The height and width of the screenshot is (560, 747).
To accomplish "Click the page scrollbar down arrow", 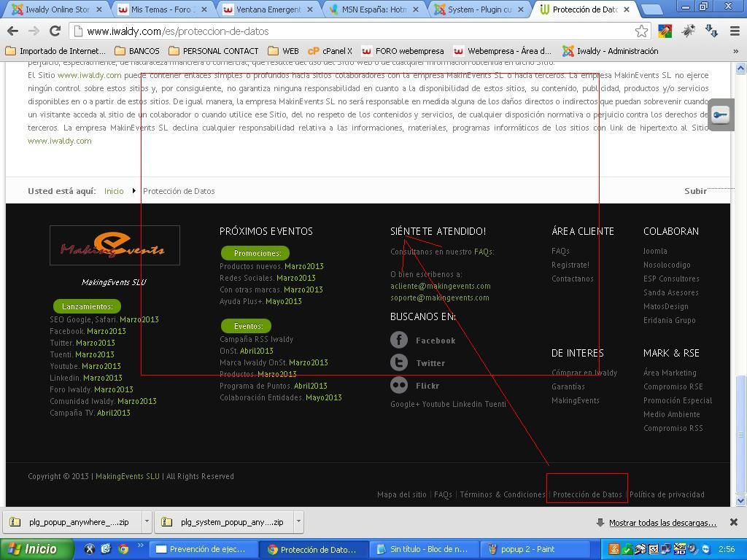I will [741, 500].
